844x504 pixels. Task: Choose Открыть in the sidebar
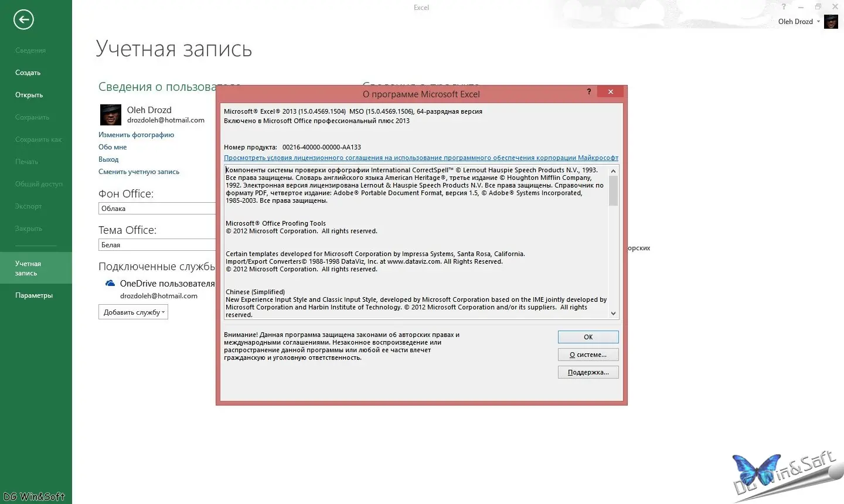point(29,95)
